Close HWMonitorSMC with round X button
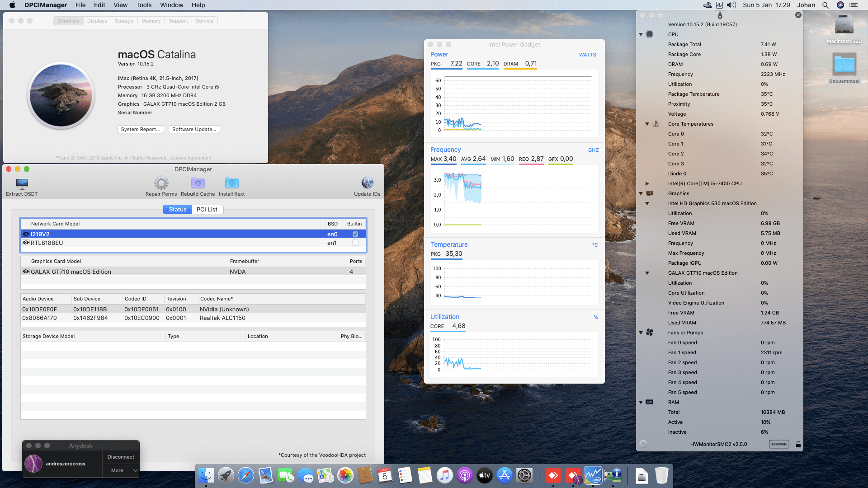The width and height of the screenshot is (868, 488). click(x=798, y=15)
